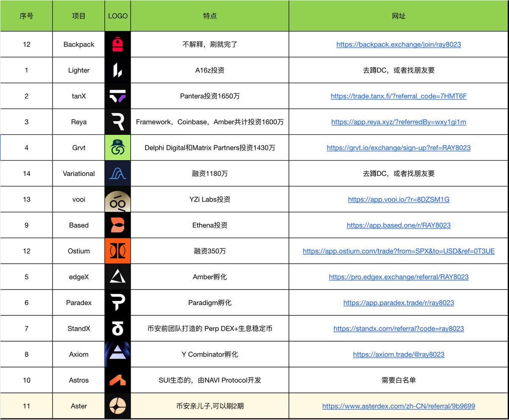Click the Paradex P logo
This screenshot has height=420, width=509.
click(x=117, y=303)
